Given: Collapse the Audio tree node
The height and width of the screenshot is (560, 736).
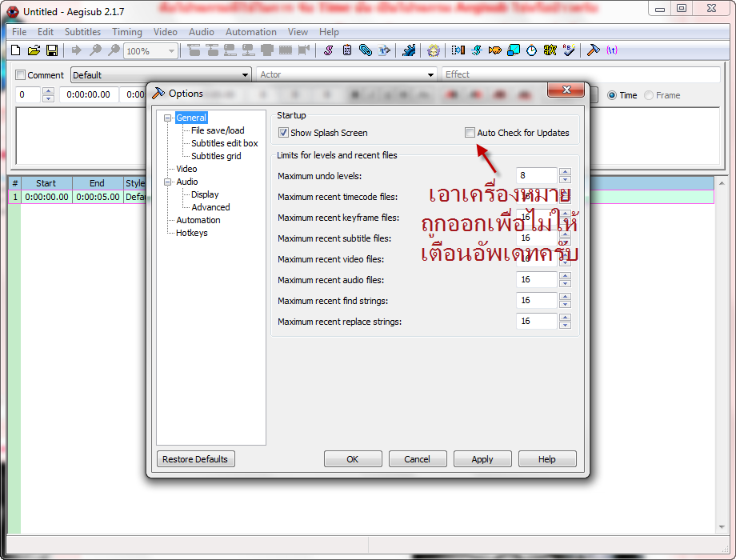Looking at the screenshot, I should pos(167,182).
